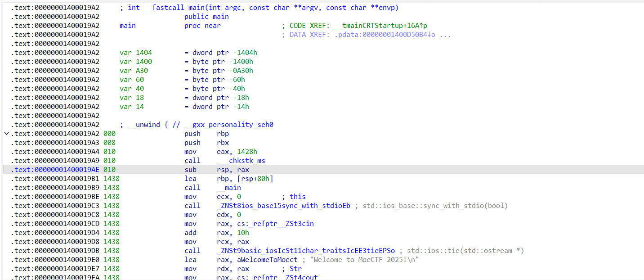Screen dimensions: 644x280
Task: Click stack offset 008 beside push rbx
Action: (x=109, y=143)
